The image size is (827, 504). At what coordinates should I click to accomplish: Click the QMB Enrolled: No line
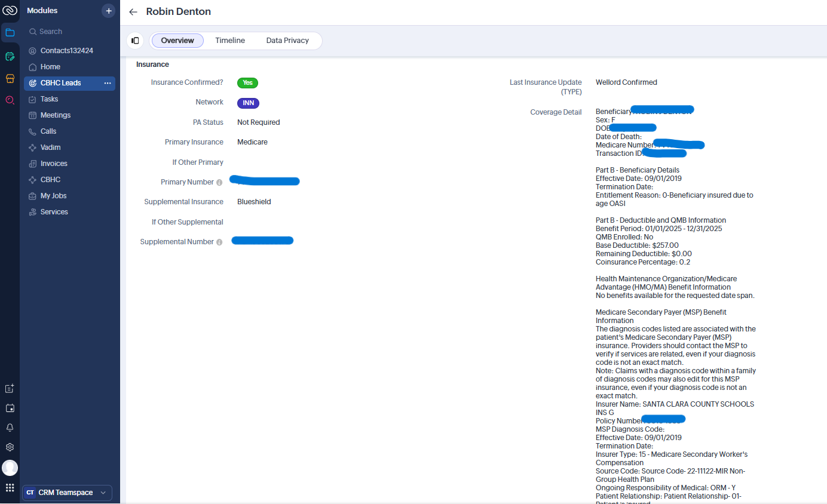tap(624, 237)
